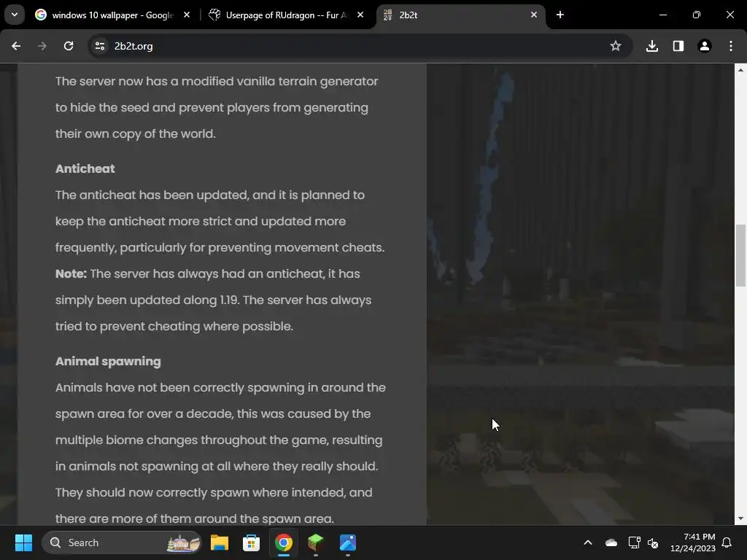Click scrollbar down arrow

click(740, 518)
